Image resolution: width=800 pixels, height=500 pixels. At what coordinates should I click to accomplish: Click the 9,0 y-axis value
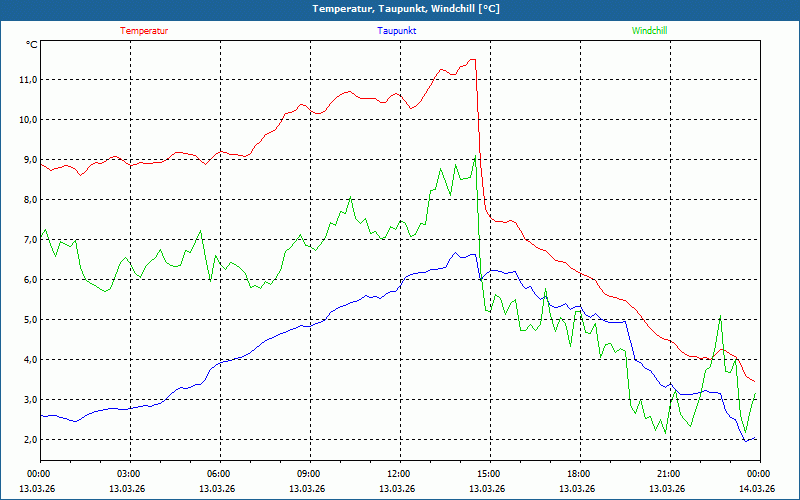coord(31,160)
